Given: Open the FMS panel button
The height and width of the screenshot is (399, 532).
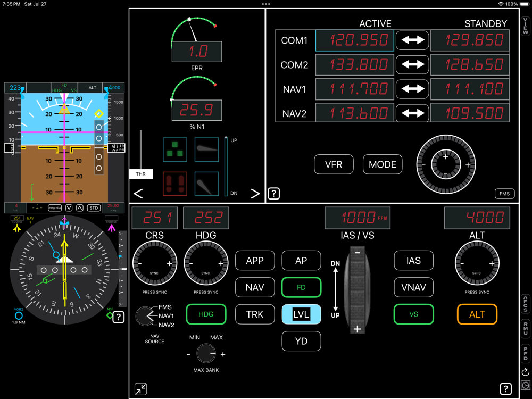Looking at the screenshot, I should [x=504, y=194].
